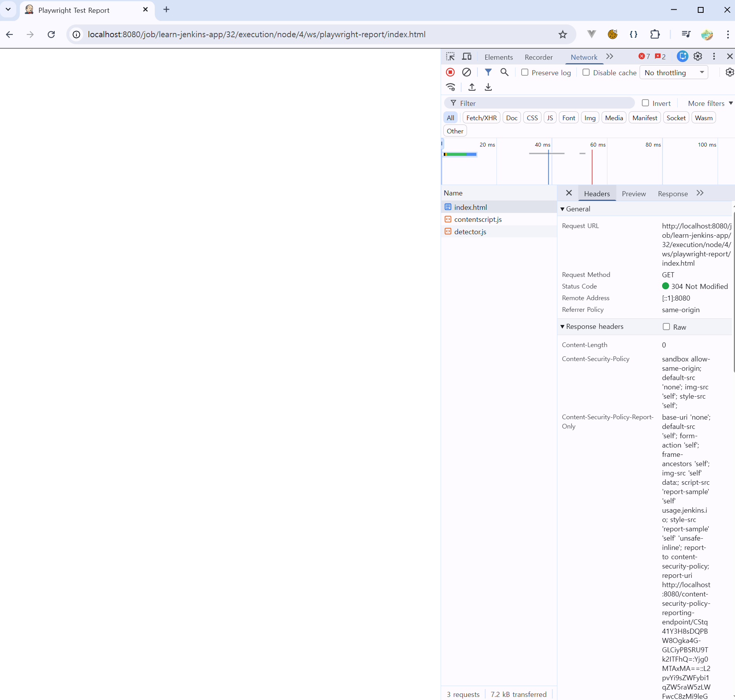Import HAR file upload icon

[472, 87]
